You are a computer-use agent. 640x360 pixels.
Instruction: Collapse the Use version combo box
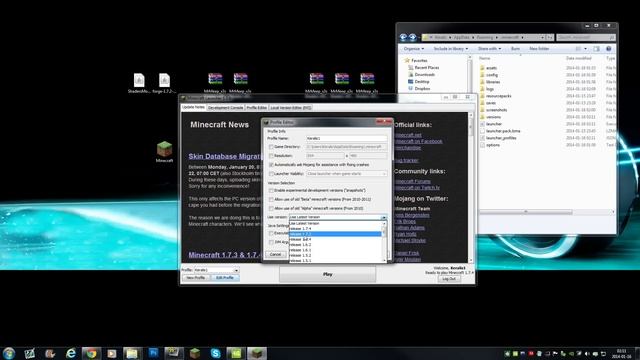[384, 217]
